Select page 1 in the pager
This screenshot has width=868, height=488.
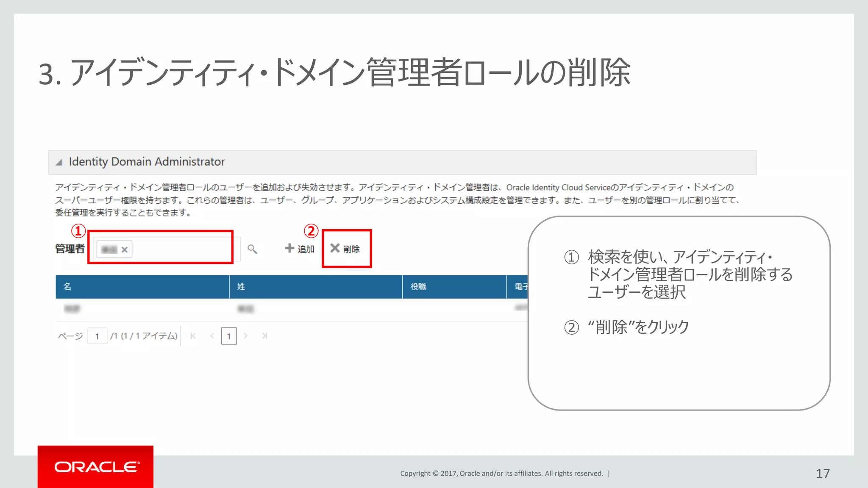pyautogui.click(x=229, y=336)
